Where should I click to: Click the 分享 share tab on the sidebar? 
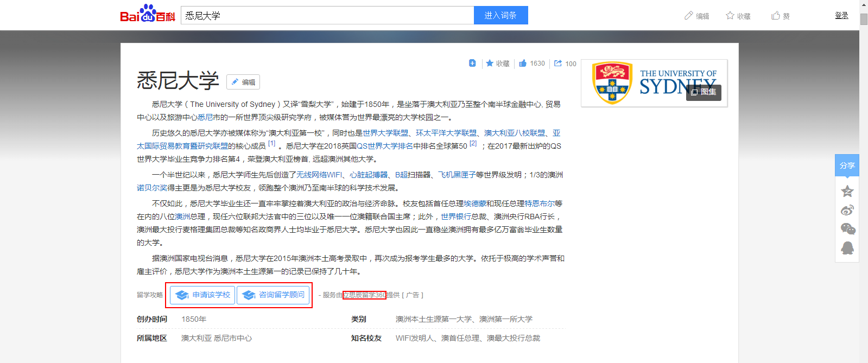point(847,165)
